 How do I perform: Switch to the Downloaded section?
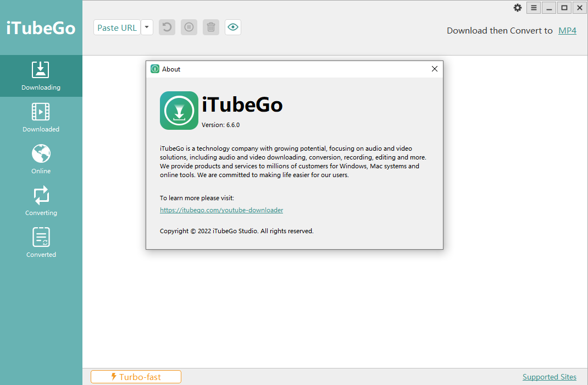[41, 118]
